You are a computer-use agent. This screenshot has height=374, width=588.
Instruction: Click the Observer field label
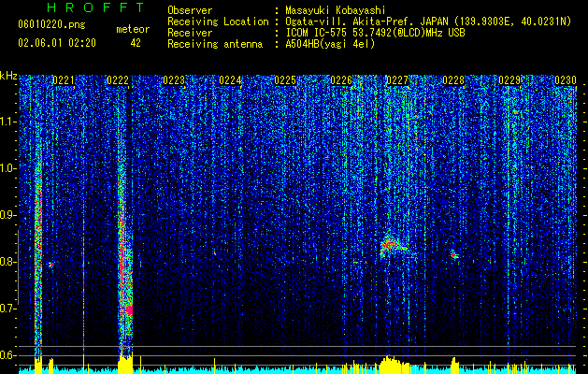pos(190,10)
